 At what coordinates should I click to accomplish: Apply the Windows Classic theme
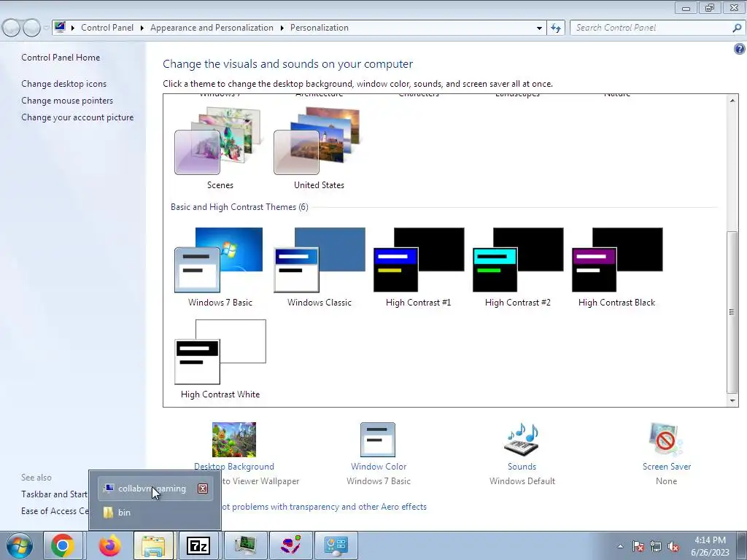(x=320, y=267)
